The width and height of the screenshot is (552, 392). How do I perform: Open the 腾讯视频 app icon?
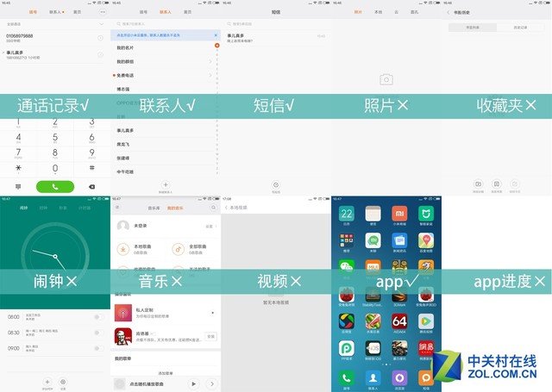click(x=426, y=321)
